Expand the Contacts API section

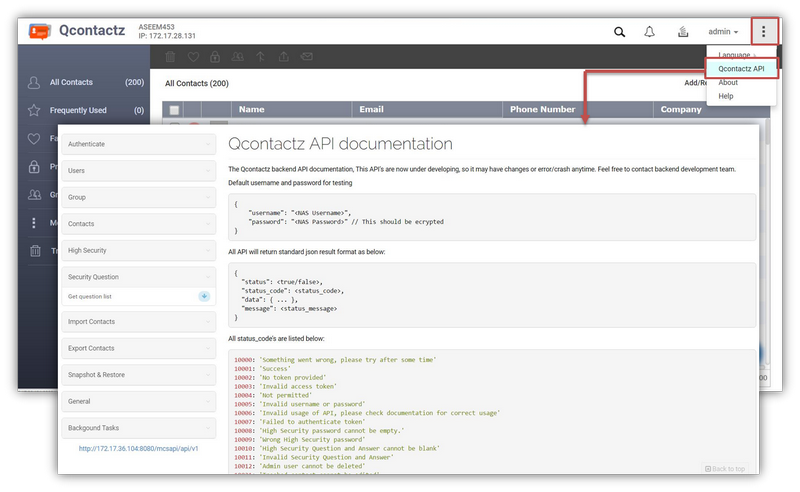[x=139, y=224]
